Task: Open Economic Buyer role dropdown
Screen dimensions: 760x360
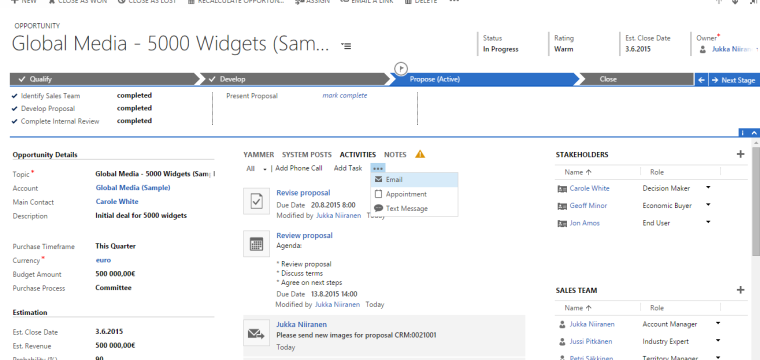Action: coord(708,204)
